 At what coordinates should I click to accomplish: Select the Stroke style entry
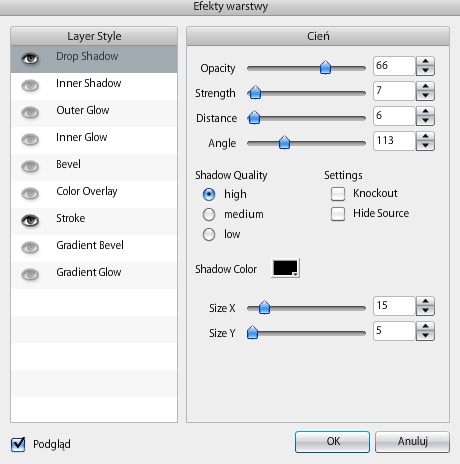point(94,221)
